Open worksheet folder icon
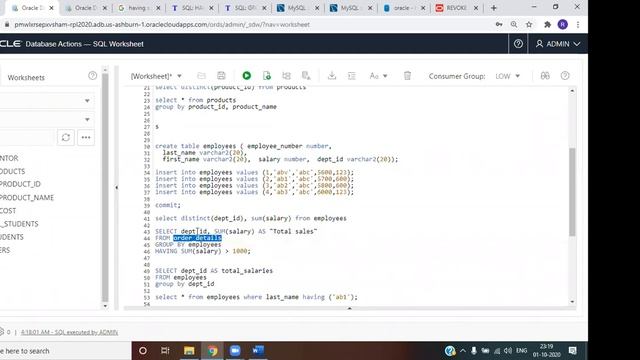Viewport: 640px width, 360px height. [201, 76]
